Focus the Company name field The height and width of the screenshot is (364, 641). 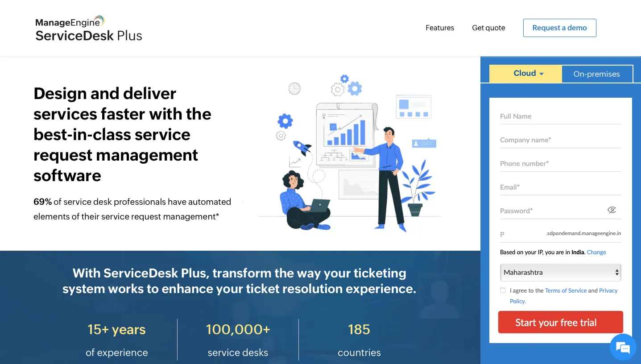click(x=561, y=140)
